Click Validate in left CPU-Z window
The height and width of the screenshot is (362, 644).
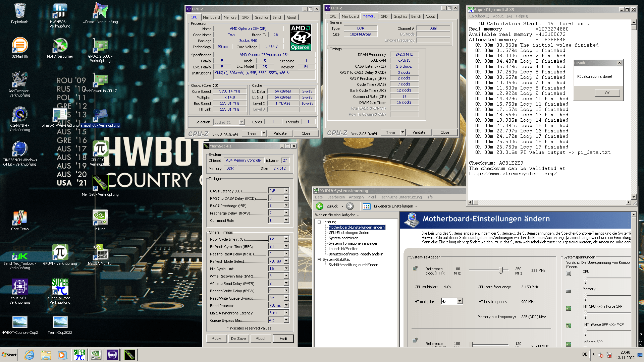pos(280,133)
